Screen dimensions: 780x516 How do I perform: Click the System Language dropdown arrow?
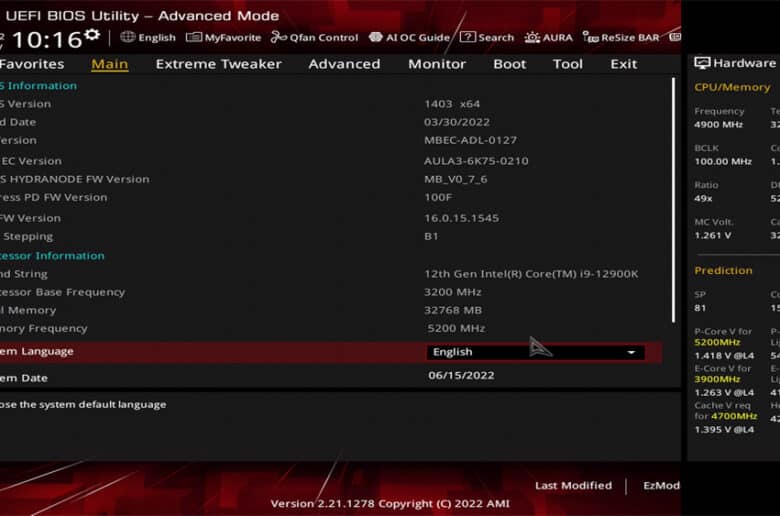[x=631, y=352]
